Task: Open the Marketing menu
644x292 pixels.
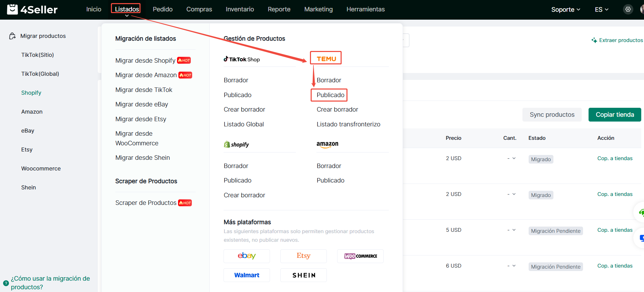Action: tap(318, 9)
